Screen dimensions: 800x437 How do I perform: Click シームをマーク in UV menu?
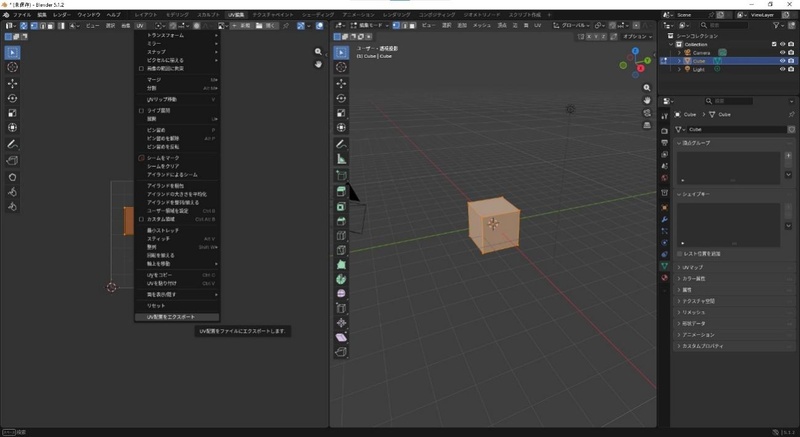click(x=177, y=158)
